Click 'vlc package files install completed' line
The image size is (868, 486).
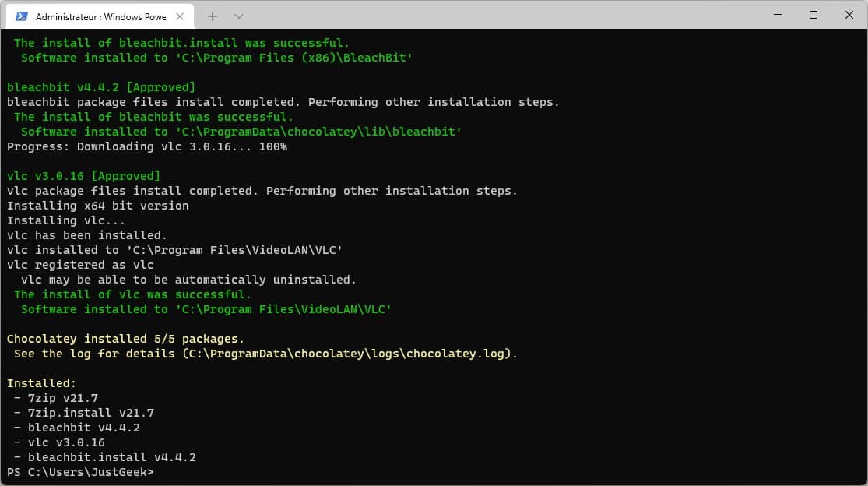pos(262,191)
